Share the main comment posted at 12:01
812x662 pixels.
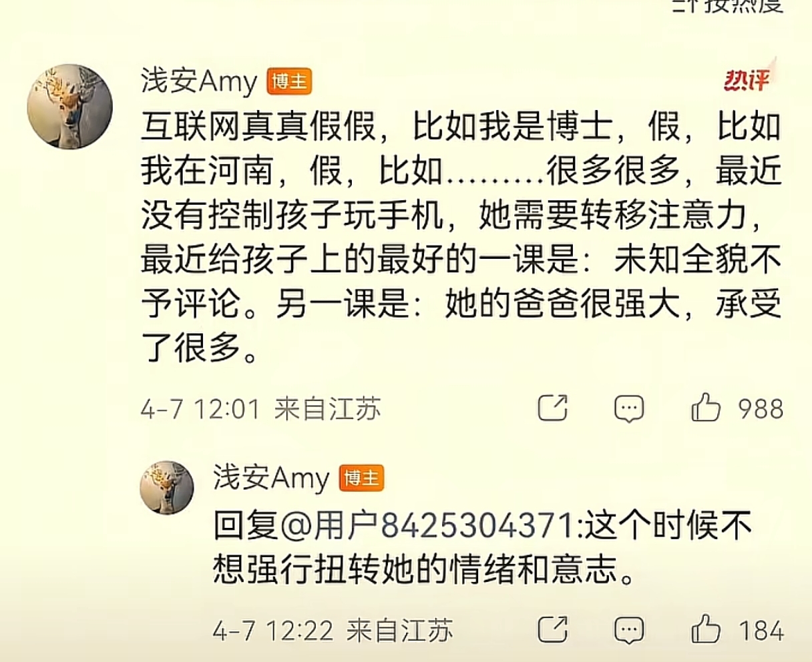[553, 407]
